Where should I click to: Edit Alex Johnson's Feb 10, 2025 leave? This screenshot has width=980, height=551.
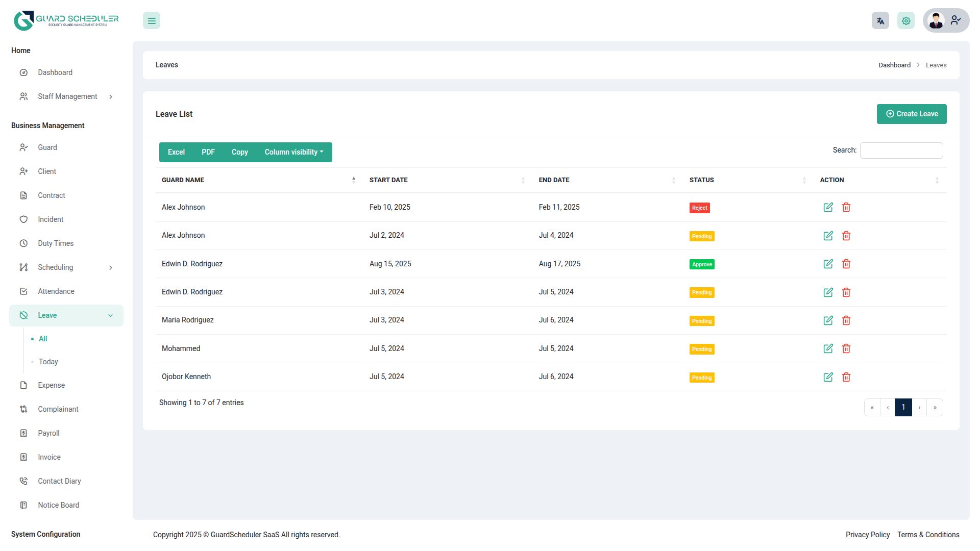tap(828, 207)
